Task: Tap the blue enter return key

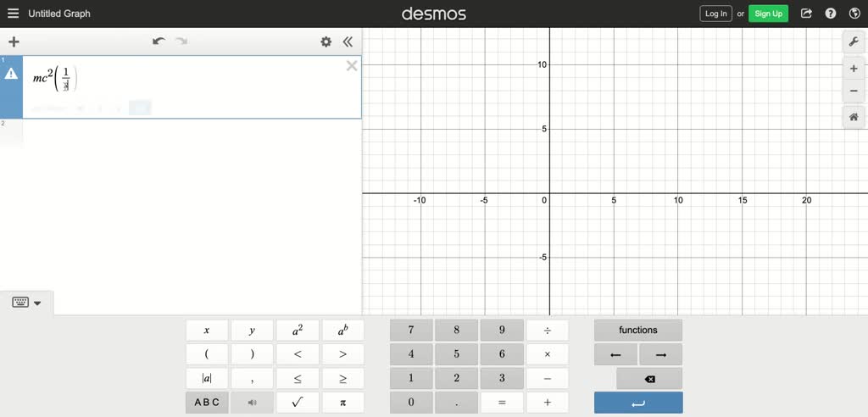Action: [638, 403]
